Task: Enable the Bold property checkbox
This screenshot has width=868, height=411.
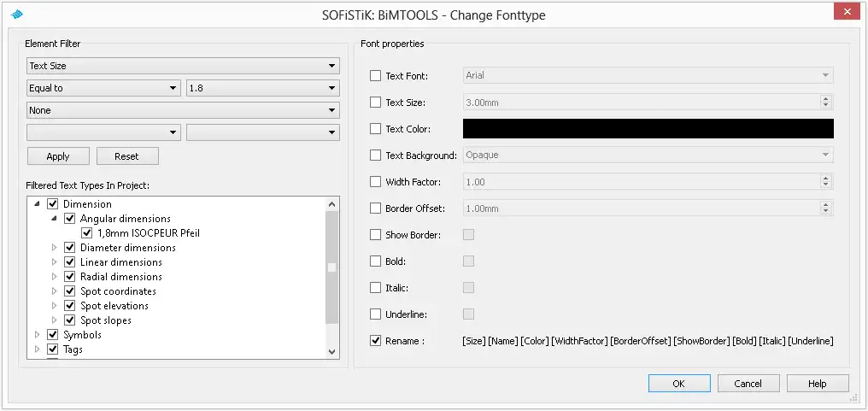Action: click(x=376, y=261)
